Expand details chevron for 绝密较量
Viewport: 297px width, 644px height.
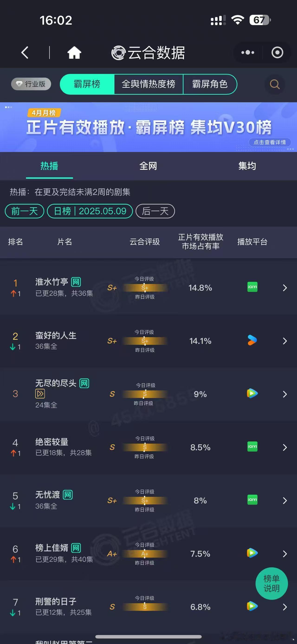(x=285, y=447)
